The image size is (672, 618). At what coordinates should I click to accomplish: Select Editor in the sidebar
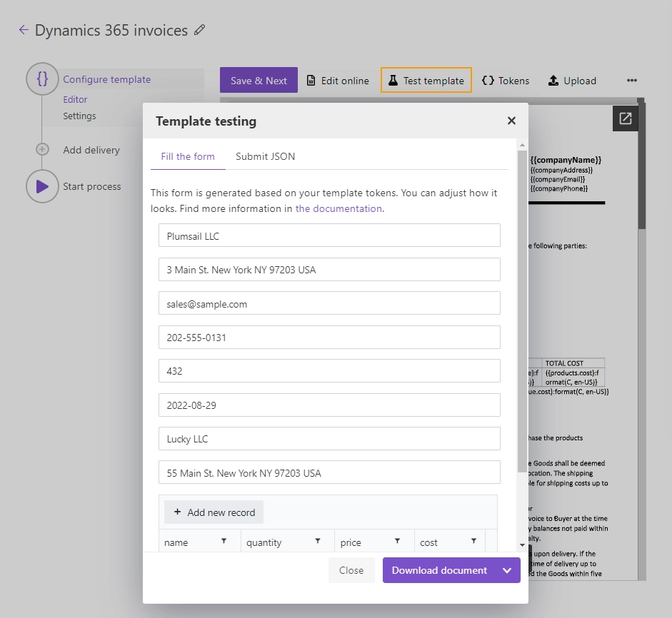75,99
